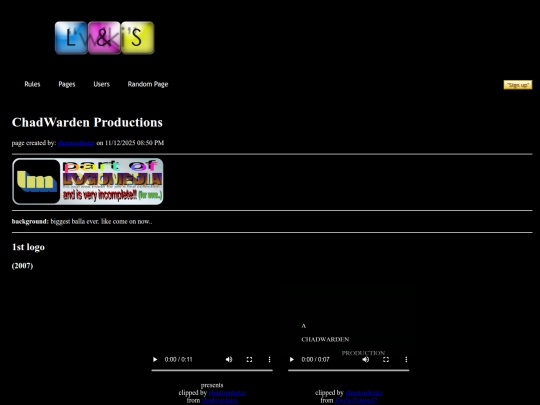The height and width of the screenshot is (405, 540).
Task: Seek on the 0:07 video progress bar
Action: tap(349, 371)
